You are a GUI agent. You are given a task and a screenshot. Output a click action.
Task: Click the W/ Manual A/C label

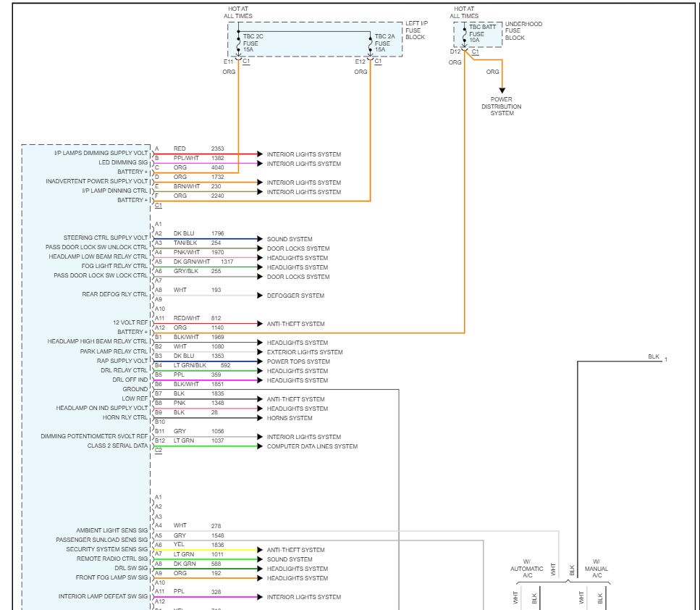596,569
